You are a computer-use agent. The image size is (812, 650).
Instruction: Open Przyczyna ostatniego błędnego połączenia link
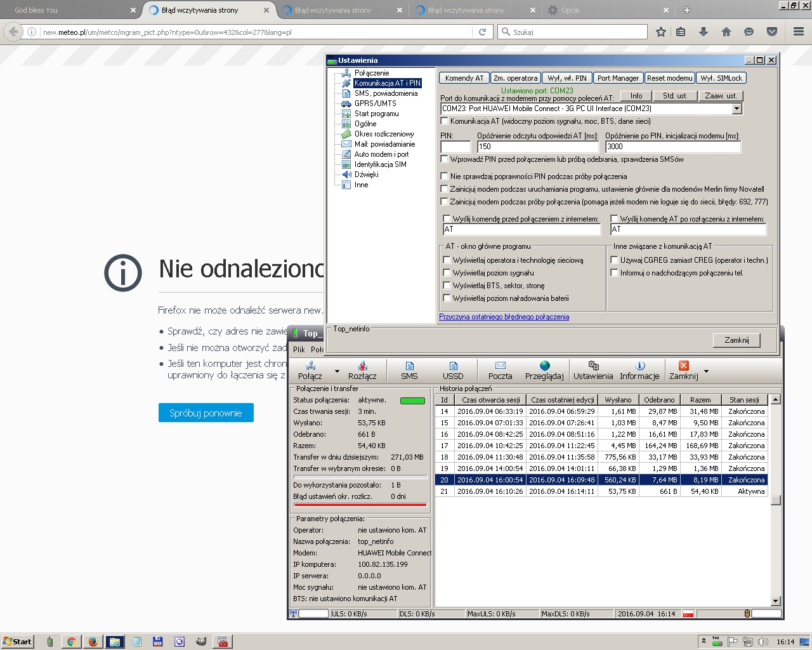[x=504, y=317]
